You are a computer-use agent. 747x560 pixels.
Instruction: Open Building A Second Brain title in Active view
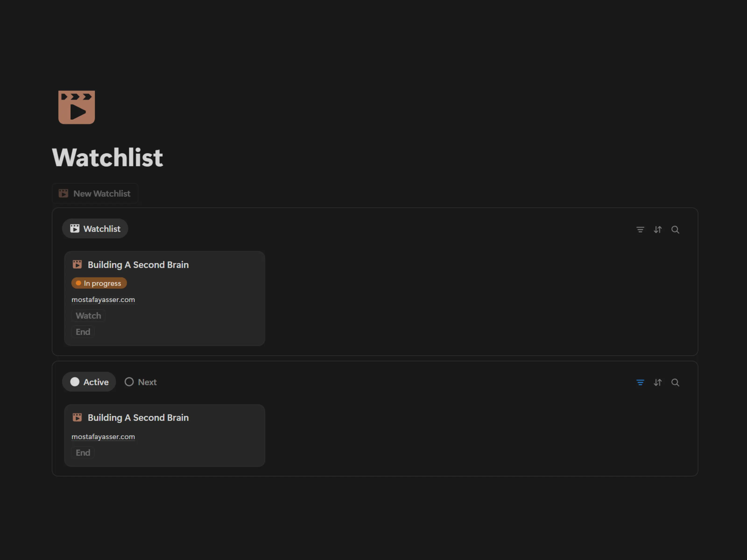138,418
